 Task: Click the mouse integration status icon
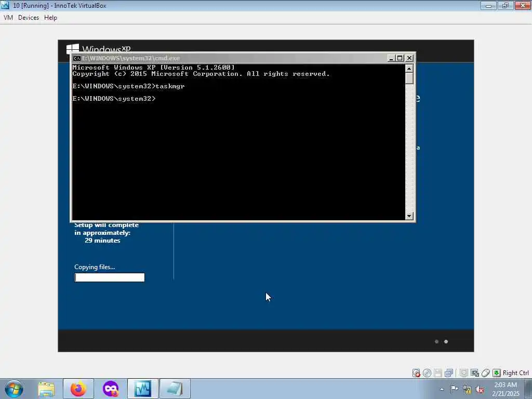(x=486, y=373)
